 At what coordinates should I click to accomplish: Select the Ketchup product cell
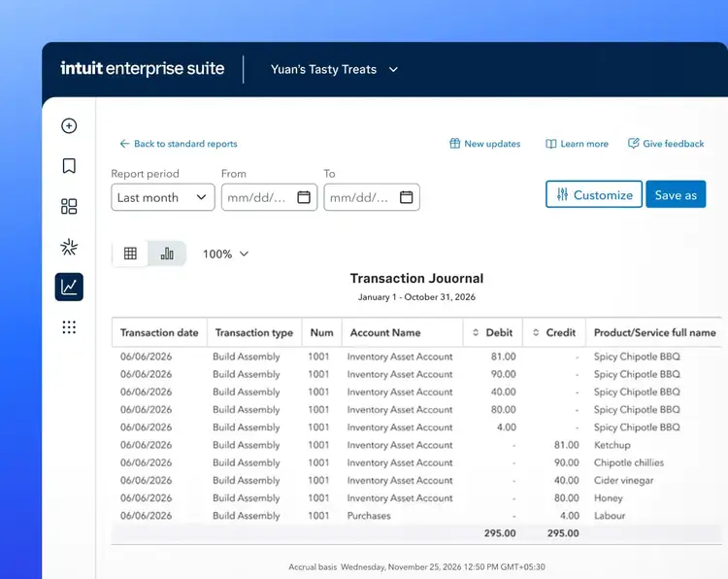pos(612,445)
